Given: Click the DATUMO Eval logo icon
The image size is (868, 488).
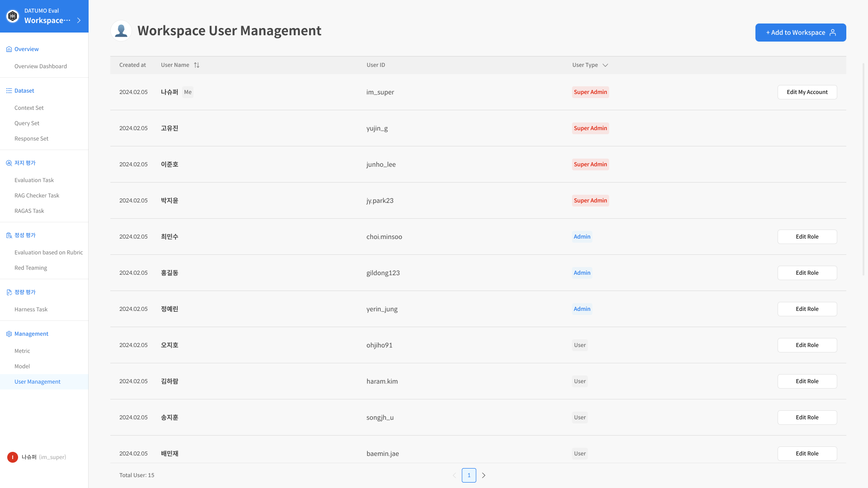Looking at the screenshot, I should [13, 16].
